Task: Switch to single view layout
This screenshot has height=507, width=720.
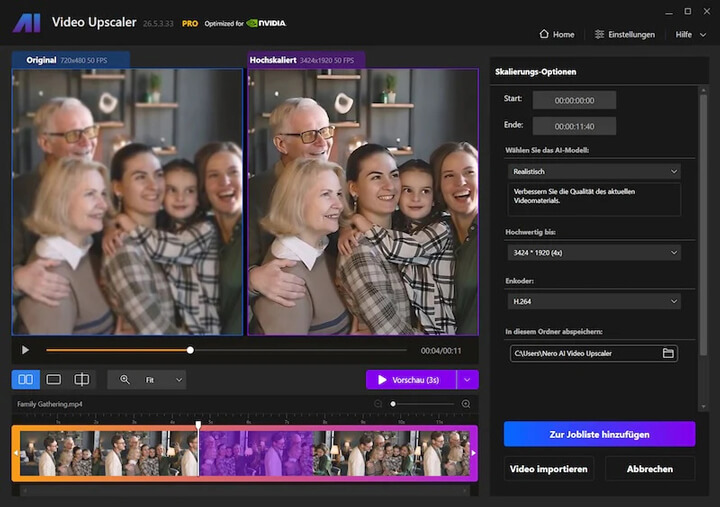Action: (x=54, y=380)
